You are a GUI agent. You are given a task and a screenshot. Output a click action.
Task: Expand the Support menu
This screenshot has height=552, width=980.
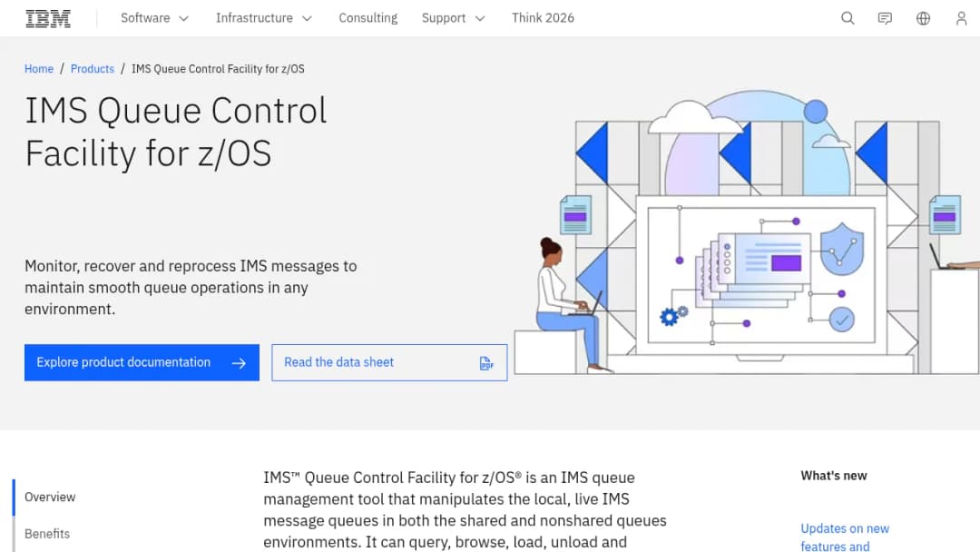pos(453,18)
